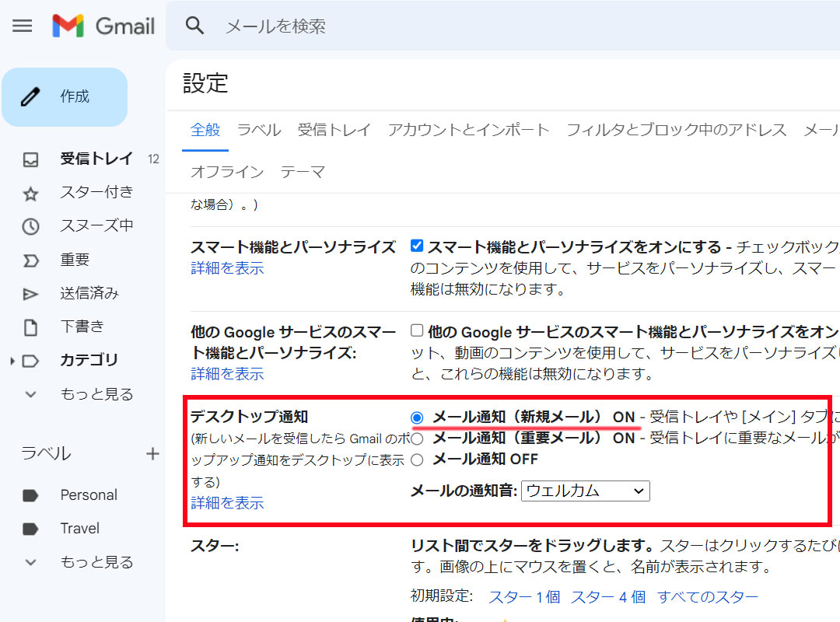The image size is (840, 622).
Task: Open メールの通知音 dropdown
Action: (586, 491)
